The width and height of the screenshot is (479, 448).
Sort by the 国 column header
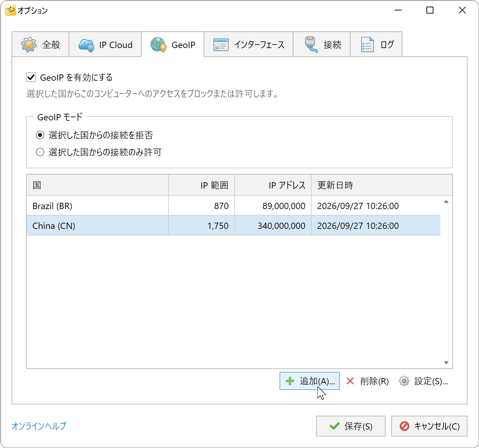(97, 185)
